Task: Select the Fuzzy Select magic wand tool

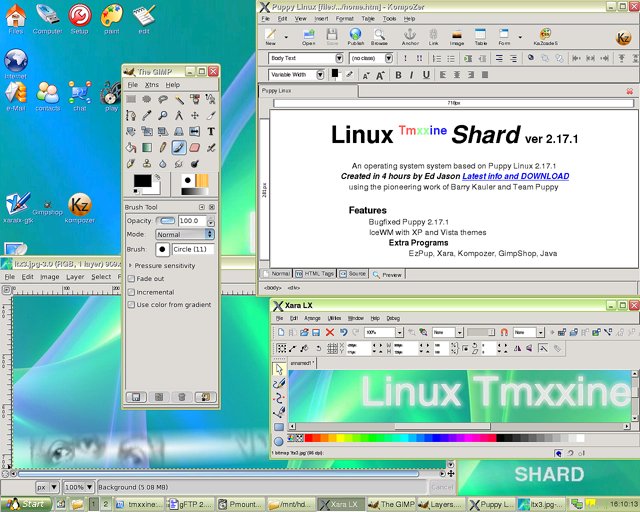Action: pos(179,99)
